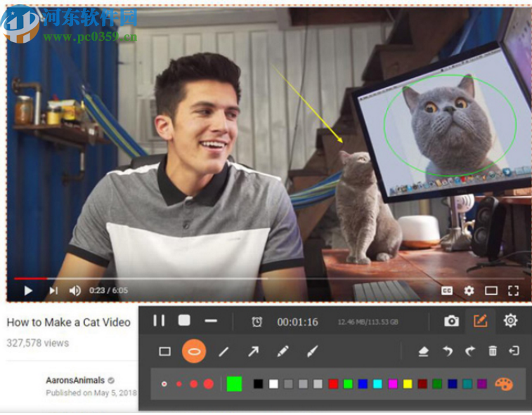
Task: Pick the yellow color swatch
Action: [x=408, y=384]
